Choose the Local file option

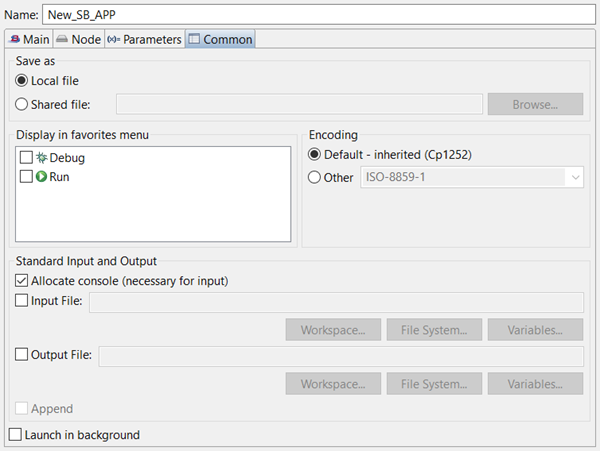pos(23,80)
